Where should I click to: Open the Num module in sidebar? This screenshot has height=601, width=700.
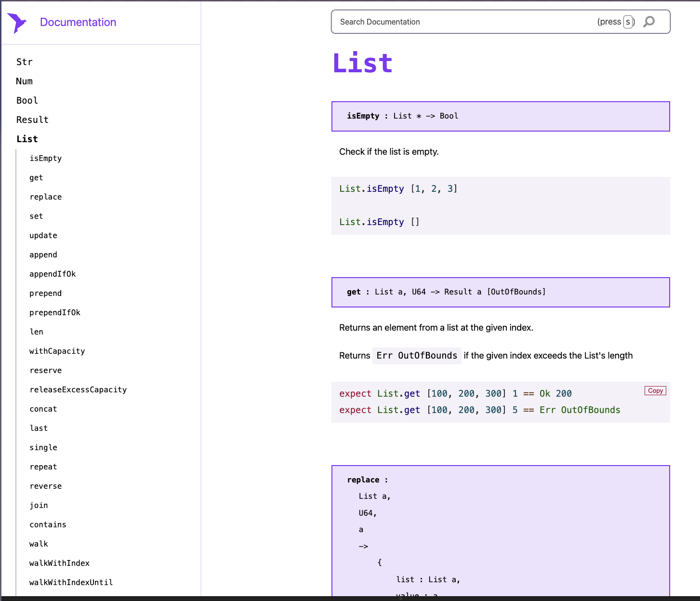[x=24, y=81]
